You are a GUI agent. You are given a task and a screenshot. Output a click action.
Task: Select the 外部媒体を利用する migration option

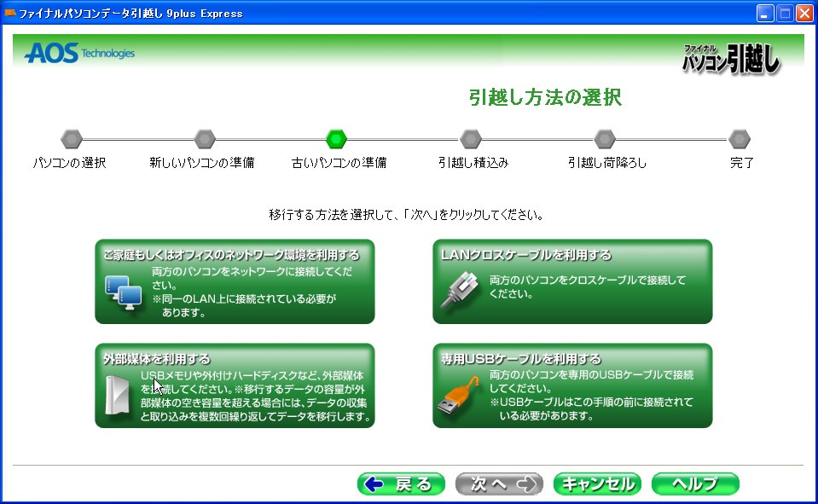235,384
